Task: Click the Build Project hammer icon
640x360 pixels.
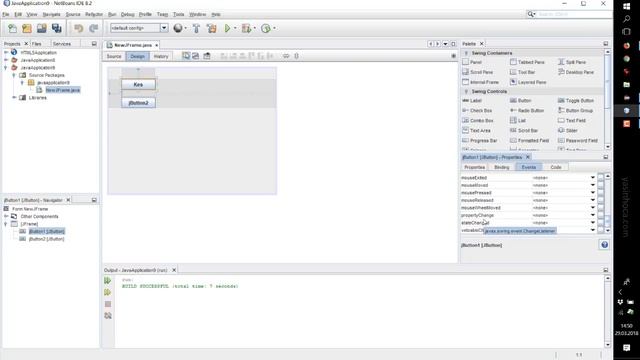Action: (196, 28)
